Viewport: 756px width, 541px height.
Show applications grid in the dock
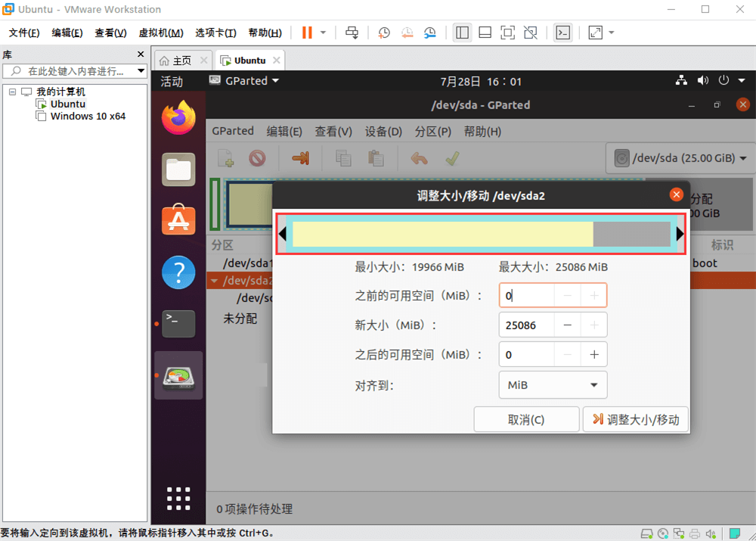178,498
